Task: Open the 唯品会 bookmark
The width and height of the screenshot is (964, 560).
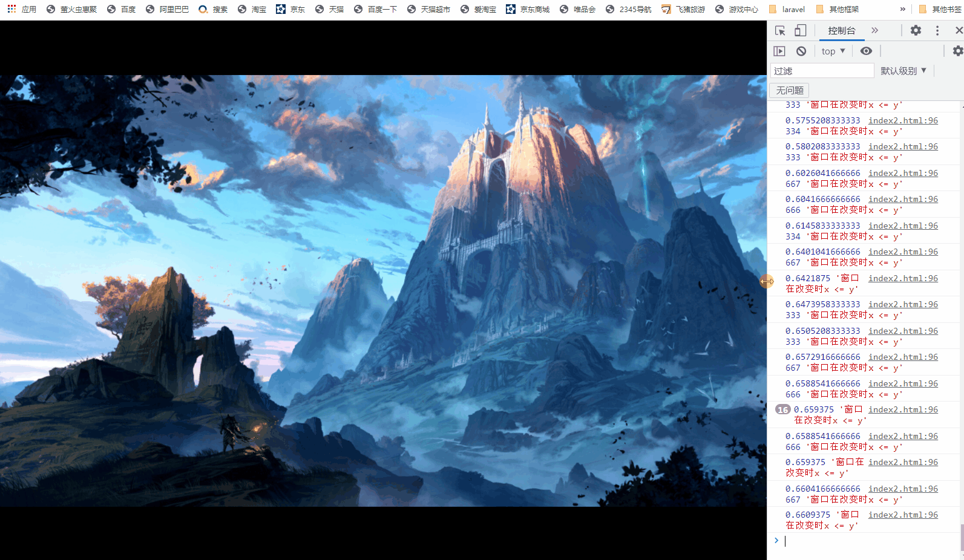Action: 578,9
